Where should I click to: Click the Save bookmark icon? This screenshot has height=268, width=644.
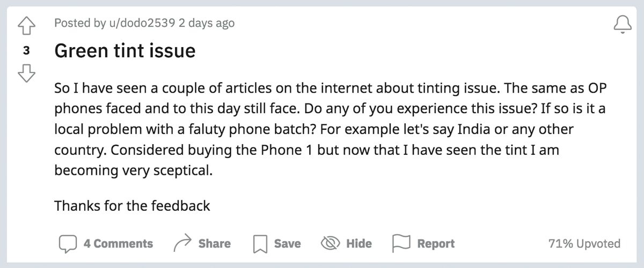[260, 244]
